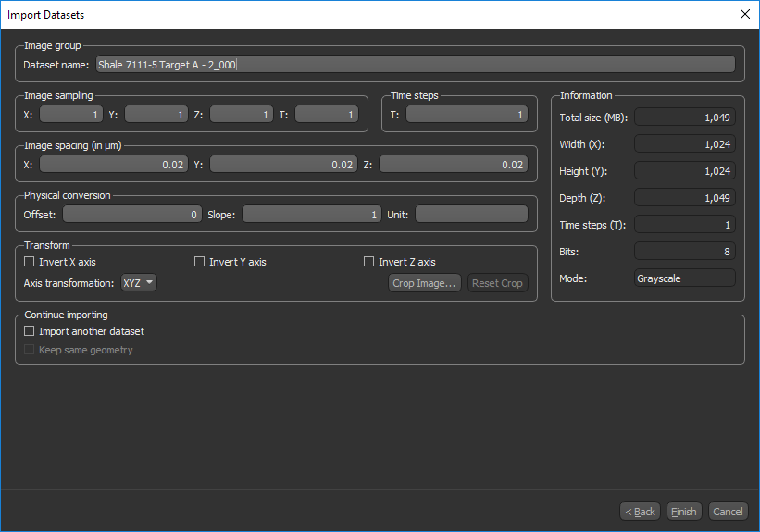Edit the Image spacing Z value
Image resolution: width=760 pixels, height=532 pixels.
point(453,165)
